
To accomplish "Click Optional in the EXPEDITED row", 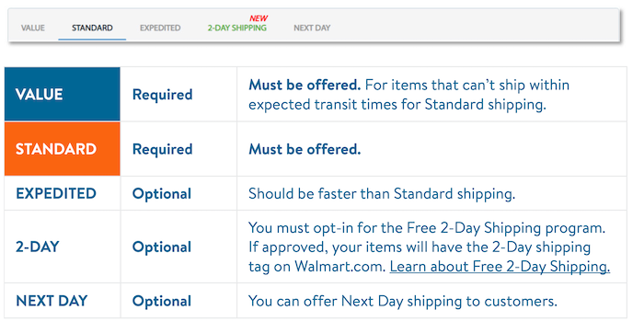I will coord(162,194).
